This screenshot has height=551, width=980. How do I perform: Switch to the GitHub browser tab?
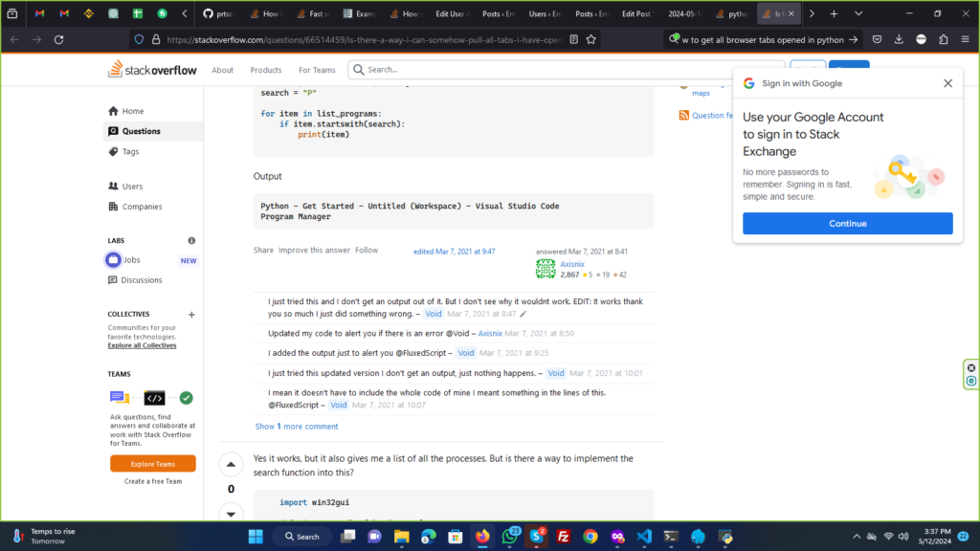tap(215, 14)
